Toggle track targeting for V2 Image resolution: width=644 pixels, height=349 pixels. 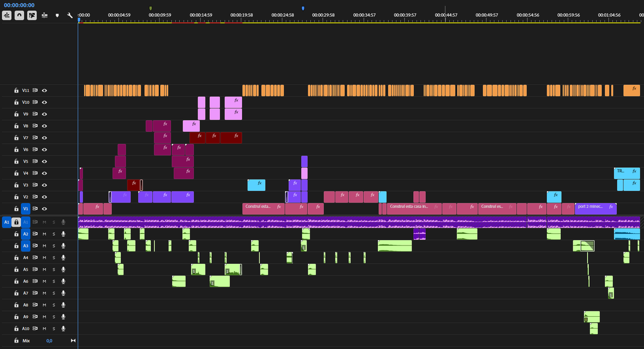tap(25, 196)
